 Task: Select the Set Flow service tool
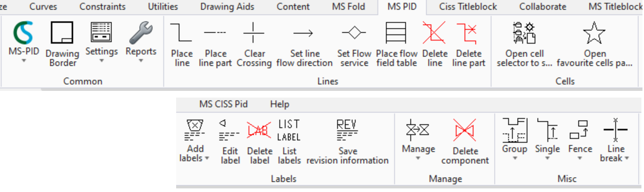[354, 45]
